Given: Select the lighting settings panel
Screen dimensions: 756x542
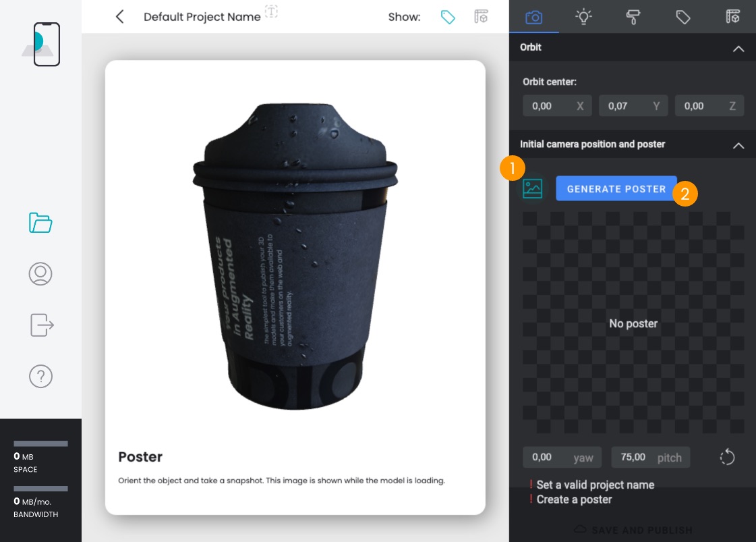Looking at the screenshot, I should pos(583,17).
